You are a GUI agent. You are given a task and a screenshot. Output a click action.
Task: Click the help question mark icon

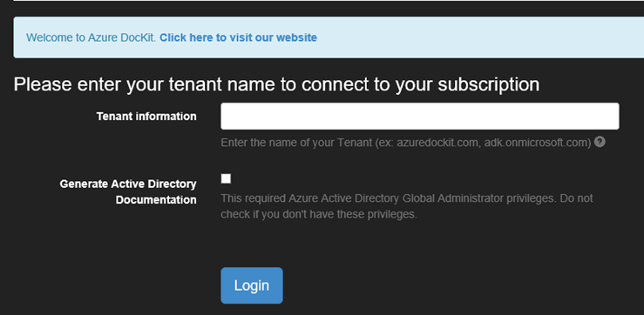[600, 142]
